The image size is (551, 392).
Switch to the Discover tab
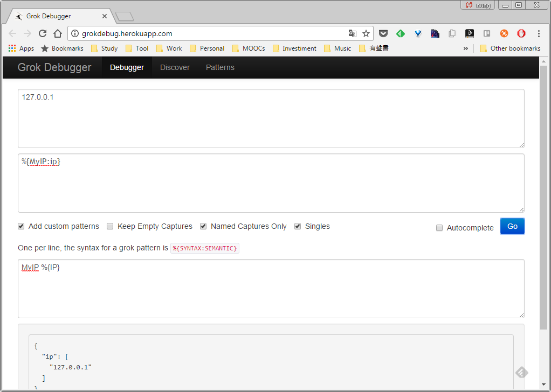coord(175,67)
